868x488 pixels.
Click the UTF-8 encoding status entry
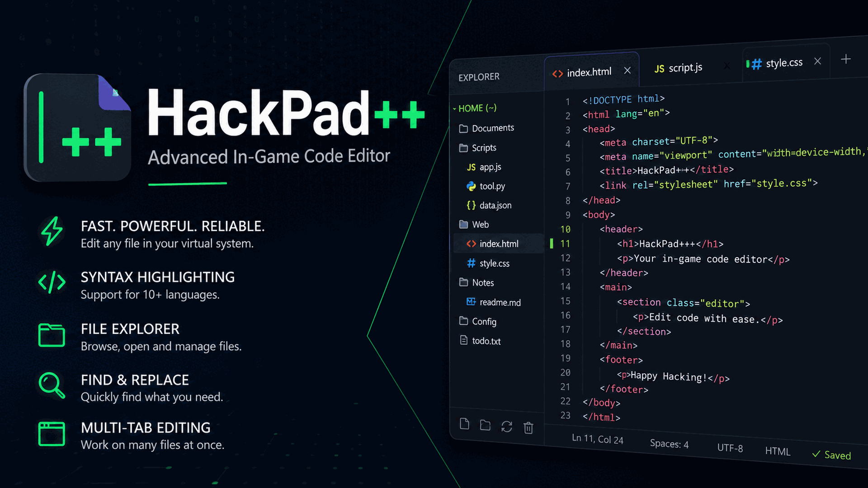point(730,448)
